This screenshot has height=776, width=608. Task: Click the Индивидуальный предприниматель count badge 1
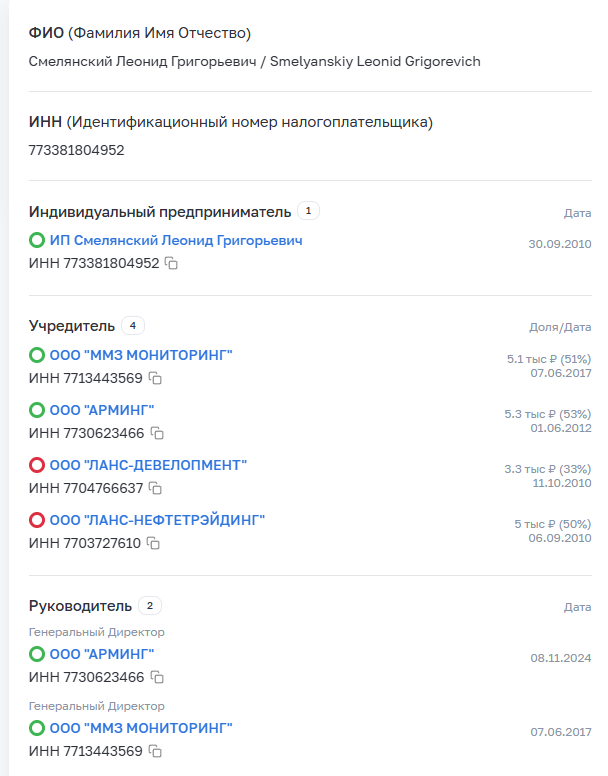pos(308,211)
